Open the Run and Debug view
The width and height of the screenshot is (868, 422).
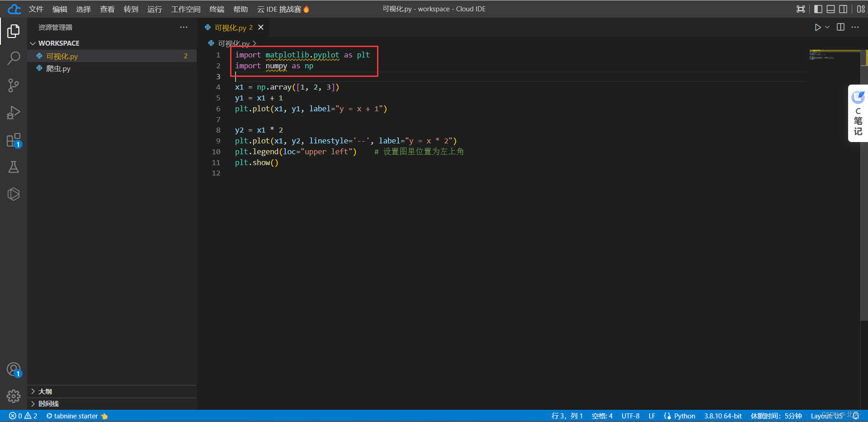click(x=14, y=113)
